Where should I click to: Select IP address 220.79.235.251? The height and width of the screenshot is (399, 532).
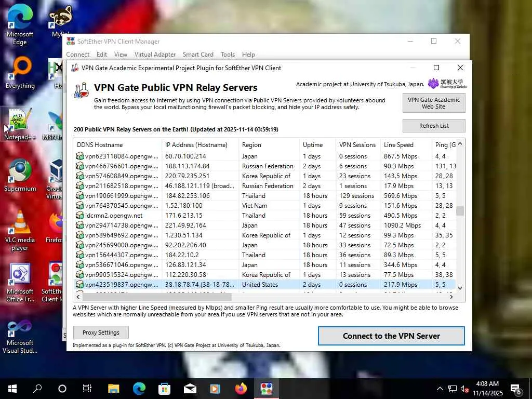point(187,176)
